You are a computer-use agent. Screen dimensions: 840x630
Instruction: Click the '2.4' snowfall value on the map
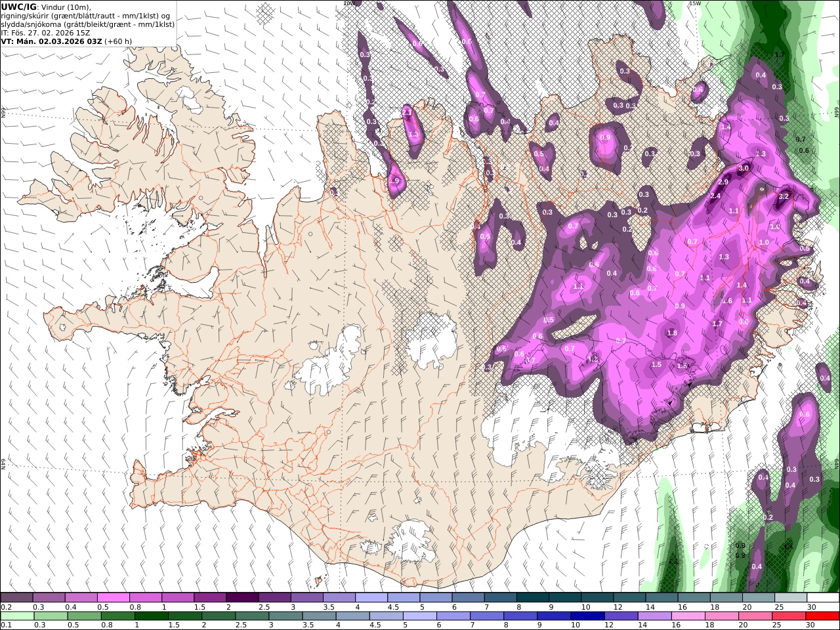click(715, 196)
